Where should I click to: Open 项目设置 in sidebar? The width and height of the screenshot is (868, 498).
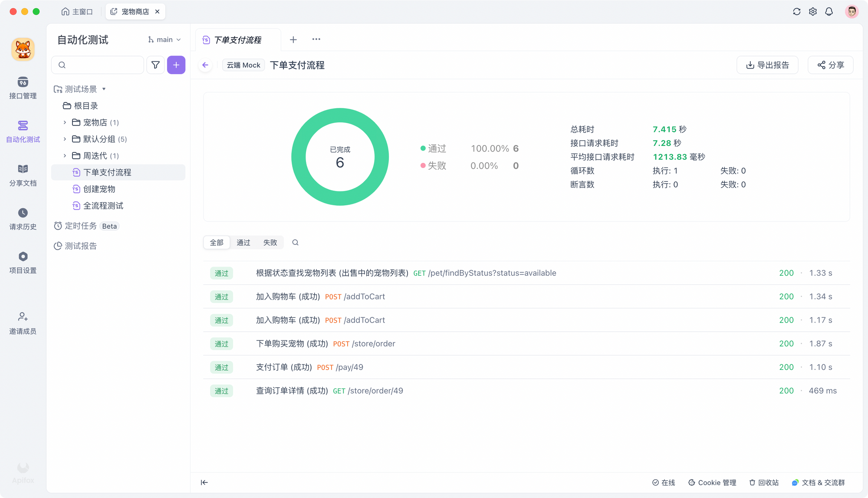pyautogui.click(x=23, y=257)
